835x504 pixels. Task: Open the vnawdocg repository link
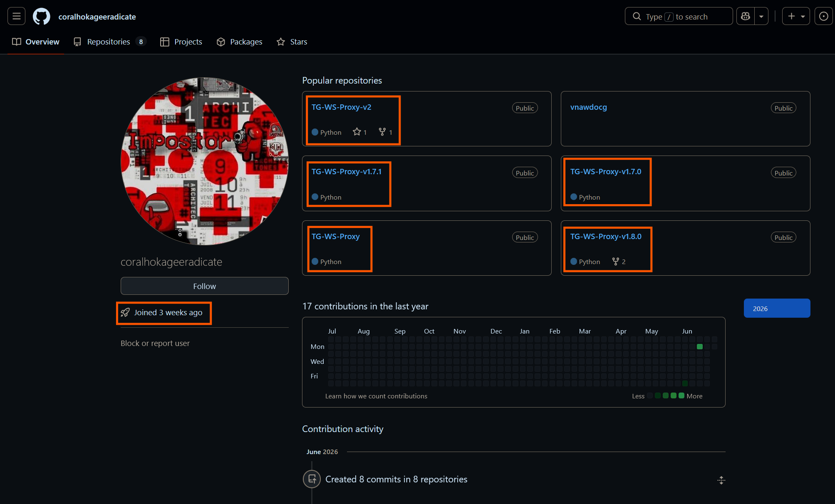click(x=588, y=107)
